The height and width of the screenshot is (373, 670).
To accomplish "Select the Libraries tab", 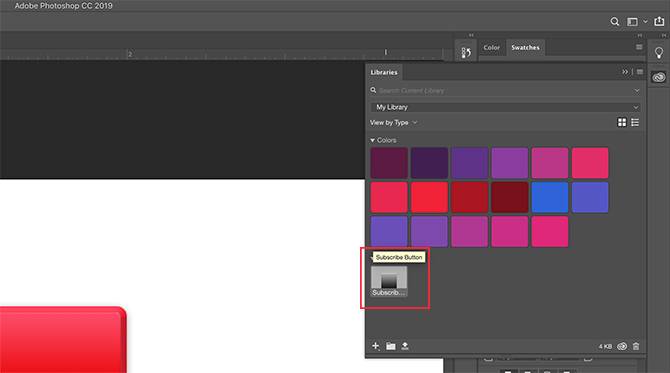I will (384, 72).
